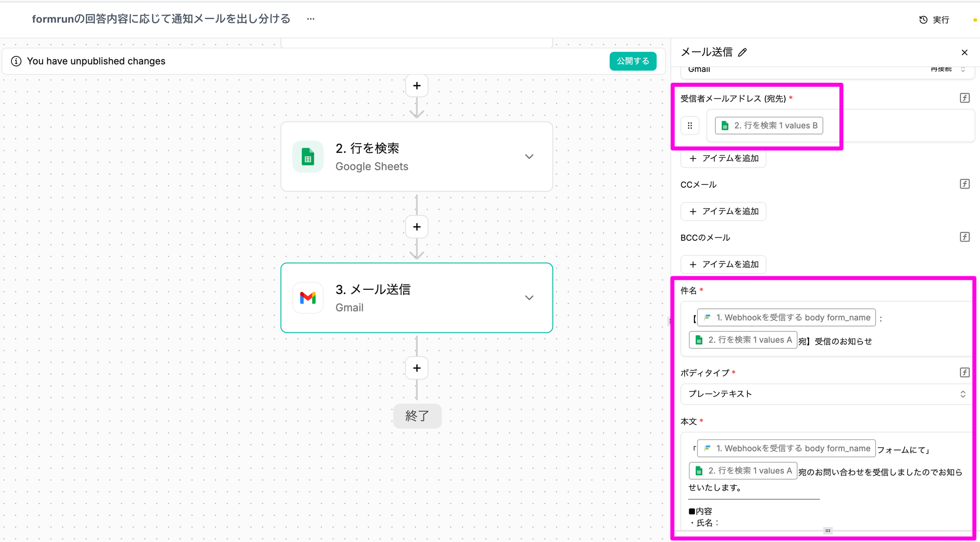Click アイテムを追加 under CCメール
The image size is (980, 542).
(723, 211)
